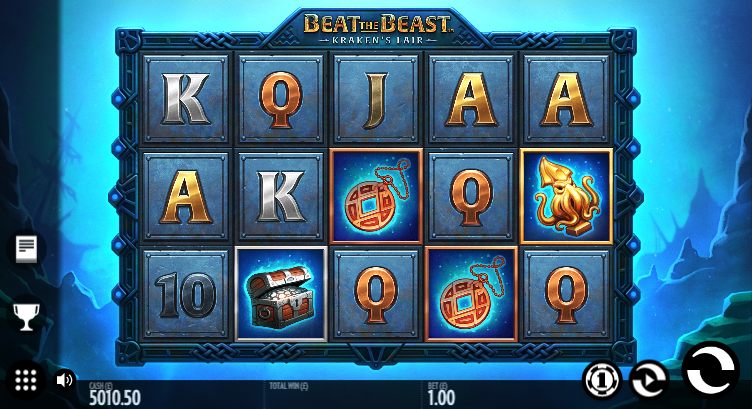Open the grid menu button
The width and height of the screenshot is (752, 409).
[x=25, y=380]
